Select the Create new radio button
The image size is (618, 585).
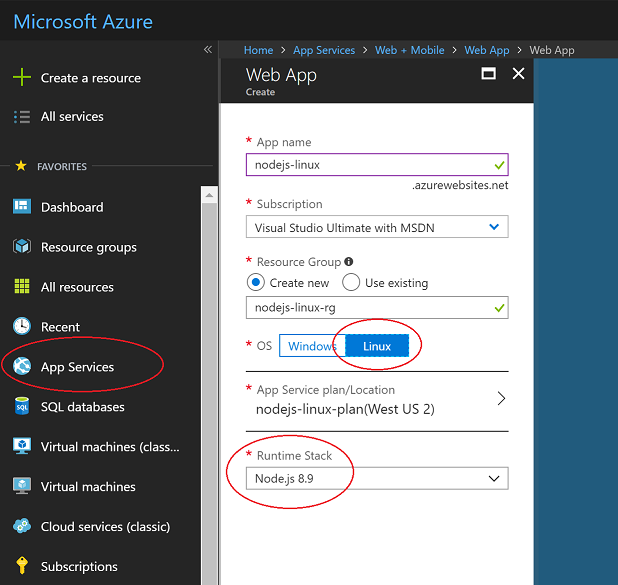255,283
